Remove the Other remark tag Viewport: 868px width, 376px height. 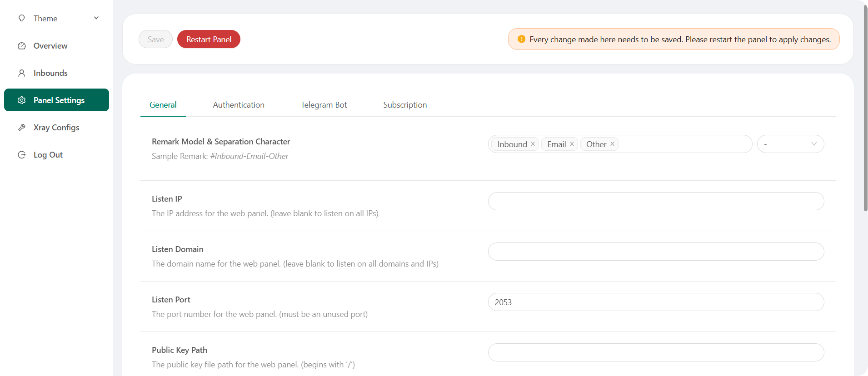click(x=612, y=144)
